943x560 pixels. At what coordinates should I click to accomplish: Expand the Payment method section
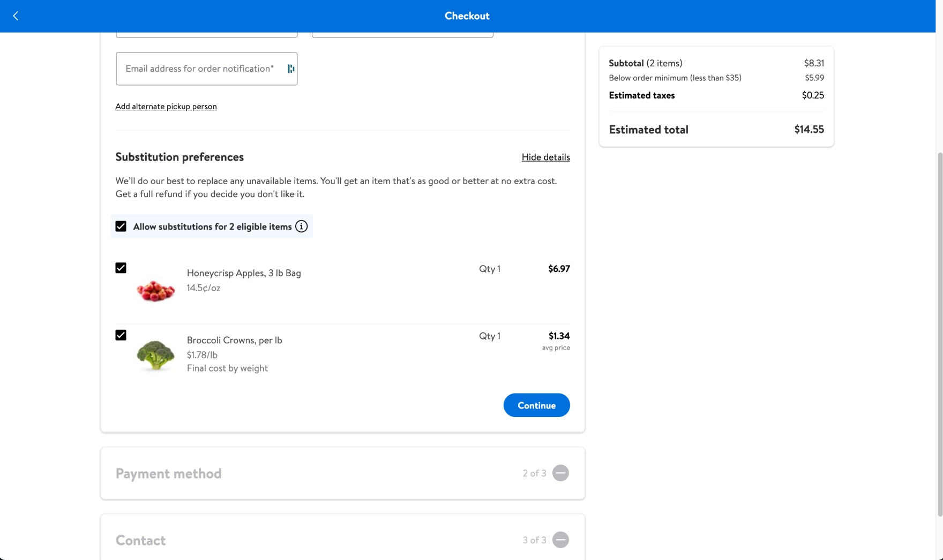pyautogui.click(x=168, y=473)
